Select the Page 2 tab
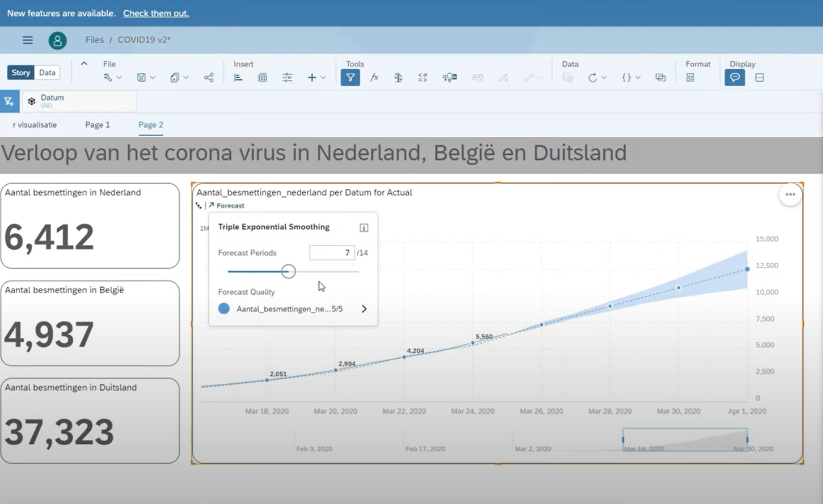The width and height of the screenshot is (823, 504). pyautogui.click(x=151, y=125)
